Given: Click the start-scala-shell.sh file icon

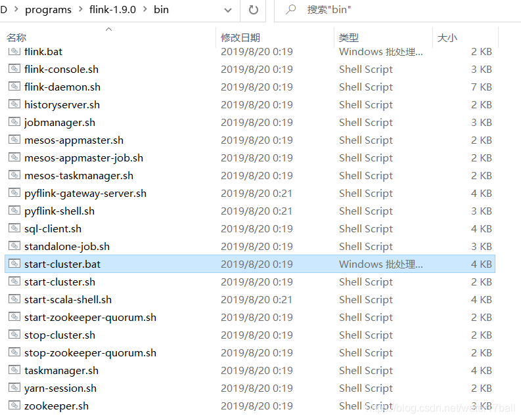Looking at the screenshot, I should pos(14,299).
